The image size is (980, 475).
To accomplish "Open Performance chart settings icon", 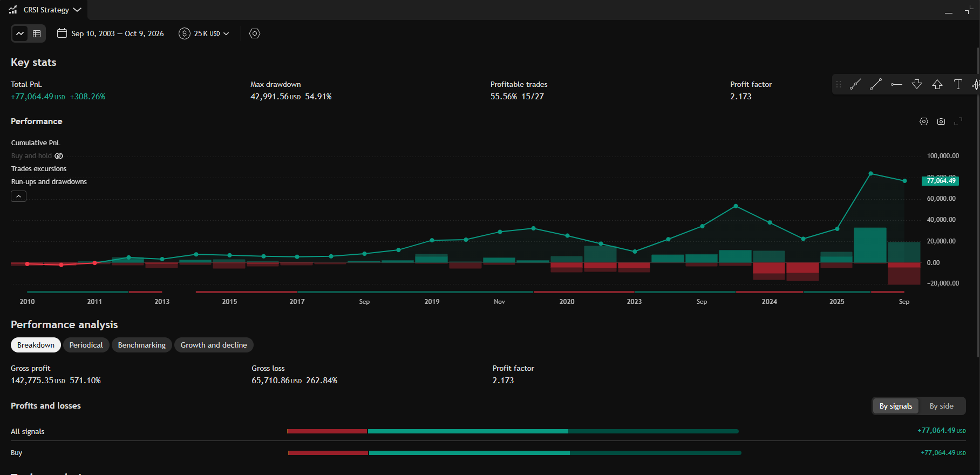I will pyautogui.click(x=924, y=121).
